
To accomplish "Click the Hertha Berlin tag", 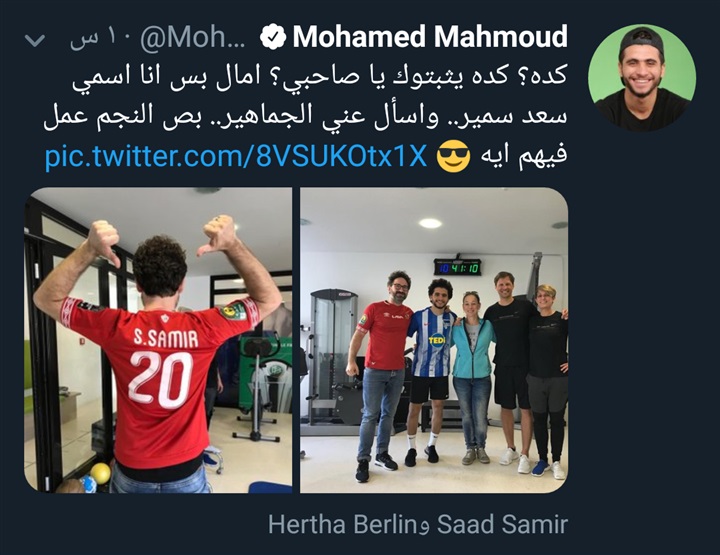I will click(342, 524).
